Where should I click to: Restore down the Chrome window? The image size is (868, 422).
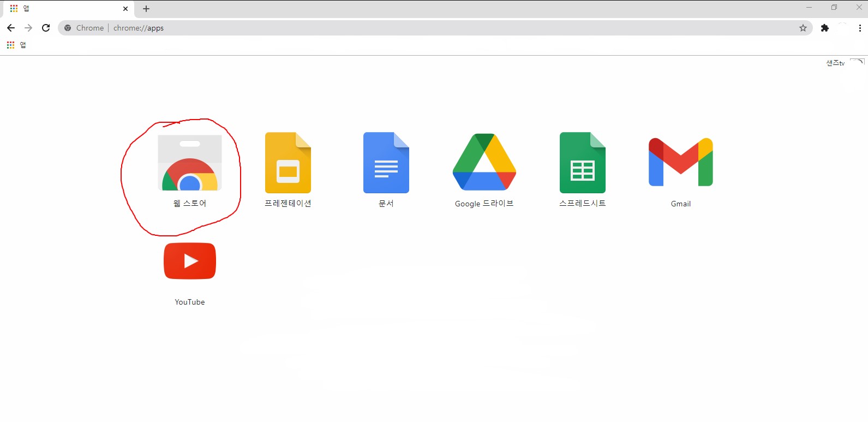coord(834,7)
